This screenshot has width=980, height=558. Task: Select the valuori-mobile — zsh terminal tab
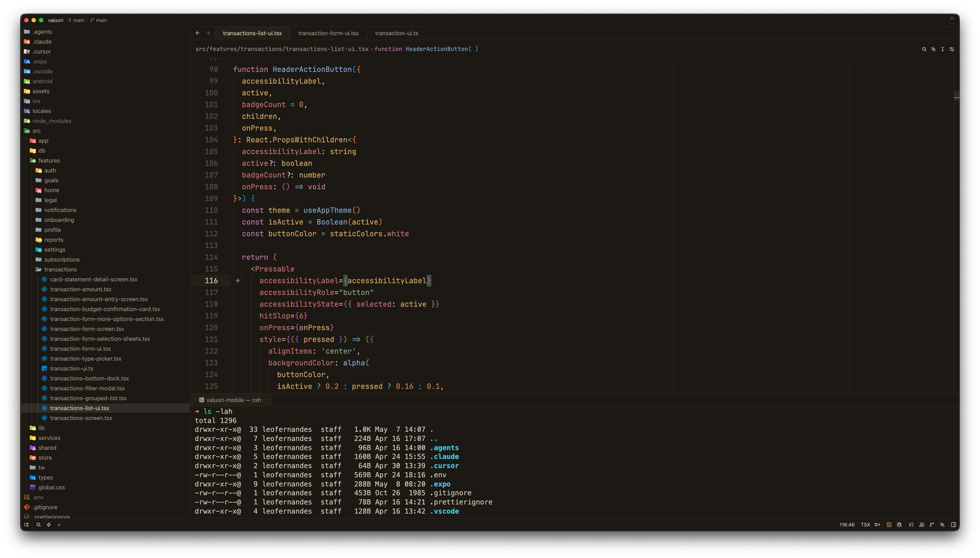(x=230, y=400)
